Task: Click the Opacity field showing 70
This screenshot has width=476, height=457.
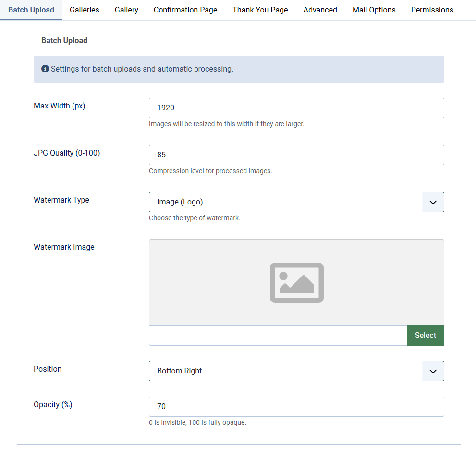Action: pyautogui.click(x=296, y=407)
